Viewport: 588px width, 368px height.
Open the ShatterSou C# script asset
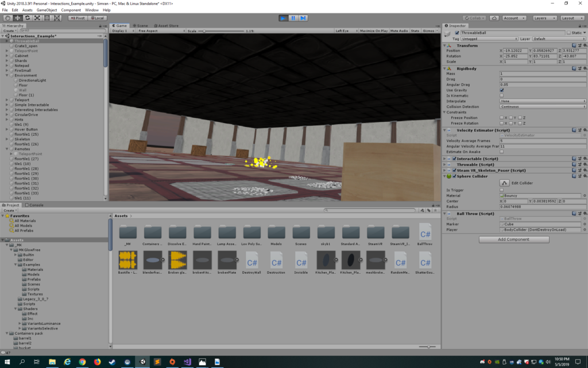click(425, 262)
